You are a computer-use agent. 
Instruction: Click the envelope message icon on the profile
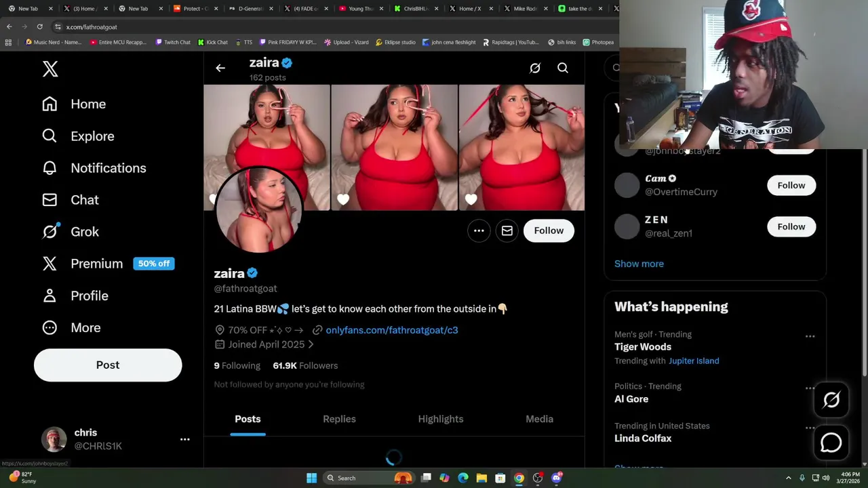pos(507,230)
